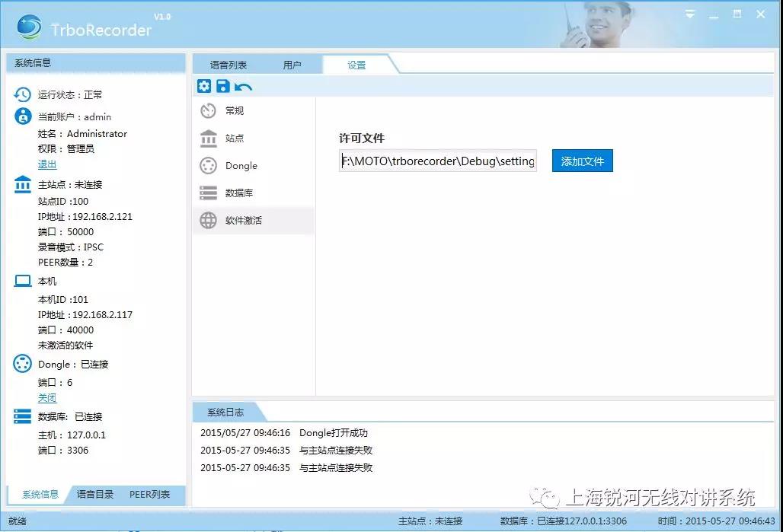This screenshot has height=532, width=783.
Task: Switch to the 语音目录 bottom tab
Action: click(95, 495)
